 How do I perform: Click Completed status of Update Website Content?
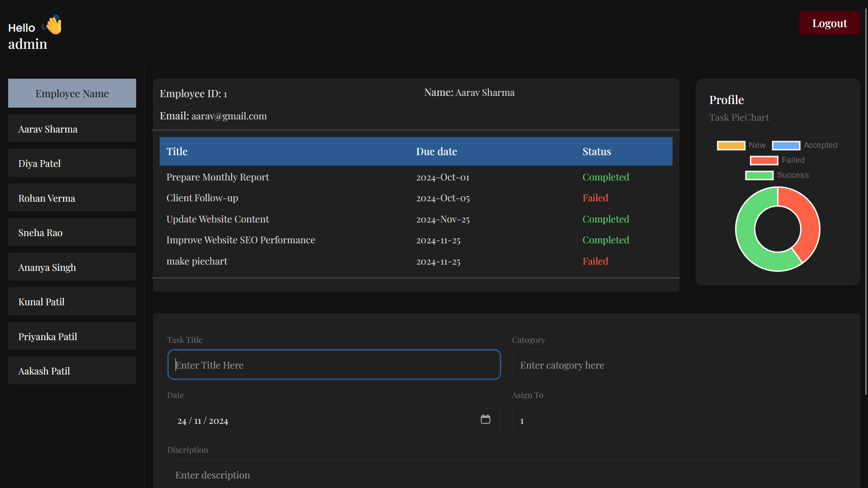point(606,219)
